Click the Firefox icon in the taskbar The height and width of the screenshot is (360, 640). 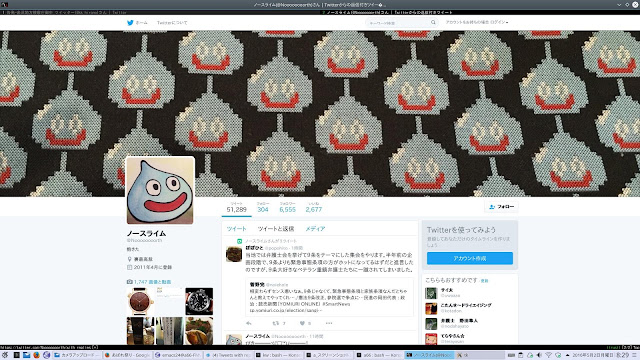[x=36, y=355]
